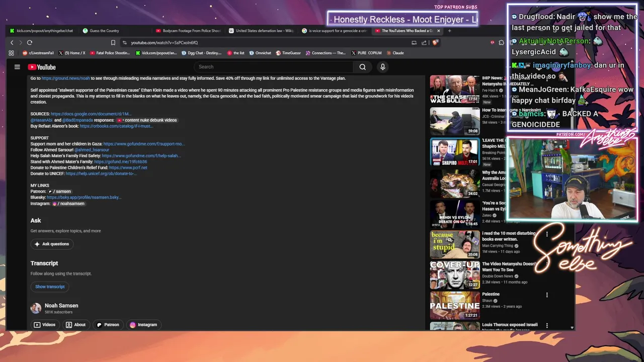Focus the YouTube search box
Viewport: 644px width, 362px height.
(x=274, y=67)
